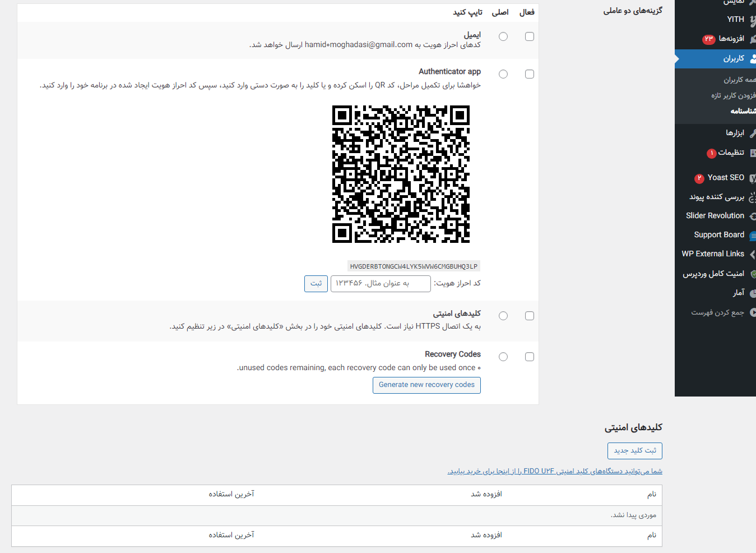756x553 pixels.
Task: Enable the ایمیل two-factor checkbox
Action: [x=530, y=36]
